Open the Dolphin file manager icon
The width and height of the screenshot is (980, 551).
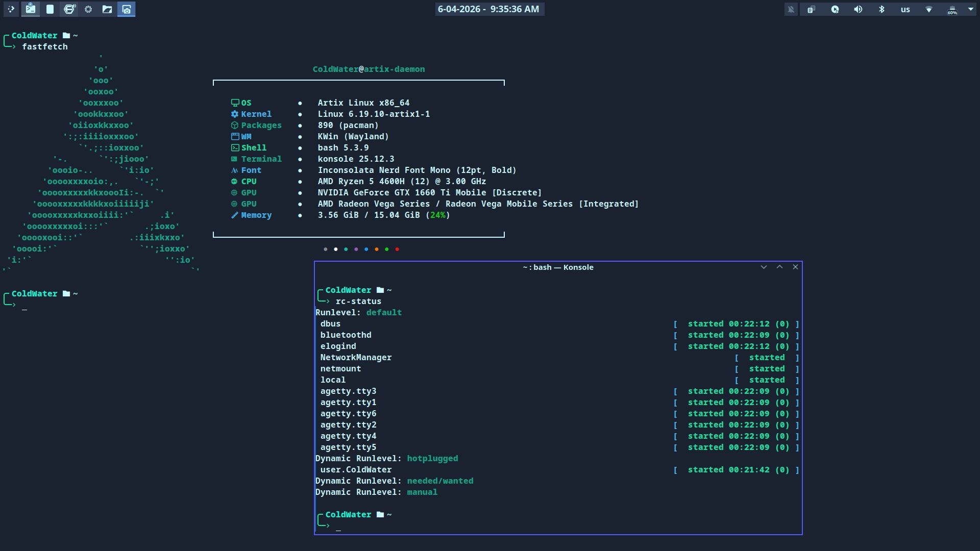[x=107, y=9]
